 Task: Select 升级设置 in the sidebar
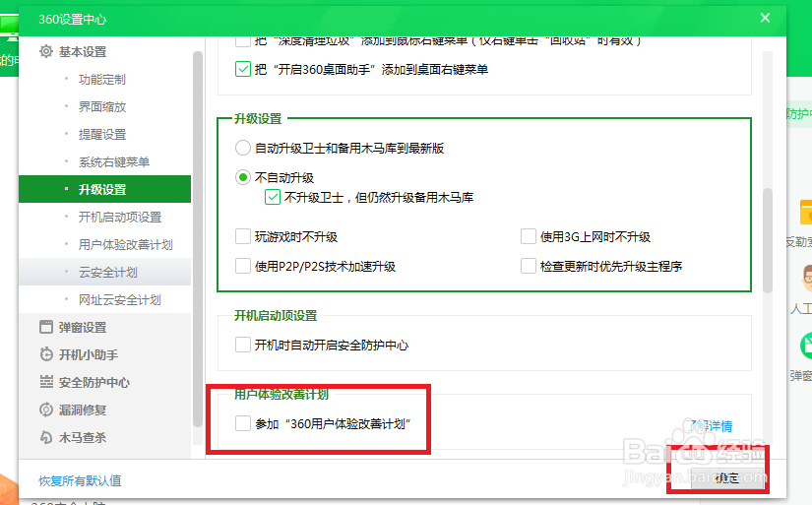[x=104, y=189]
